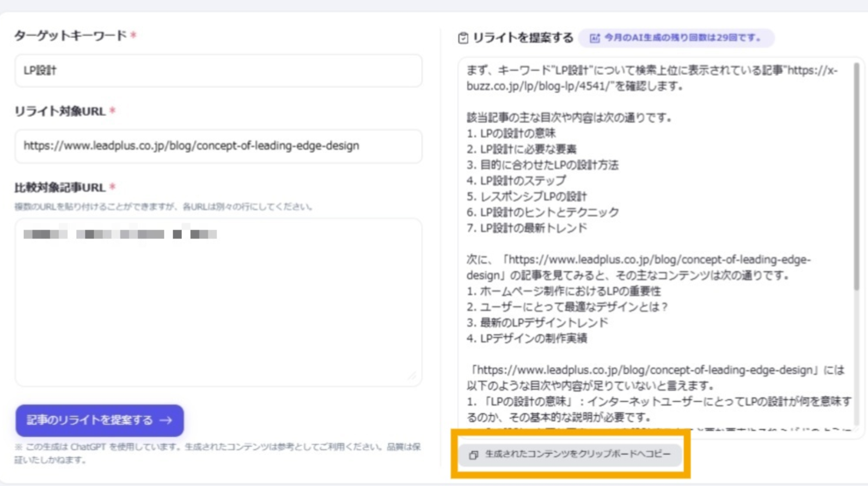Click the ターゲットキーワード field label
The width and height of the screenshot is (868, 486).
70,36
